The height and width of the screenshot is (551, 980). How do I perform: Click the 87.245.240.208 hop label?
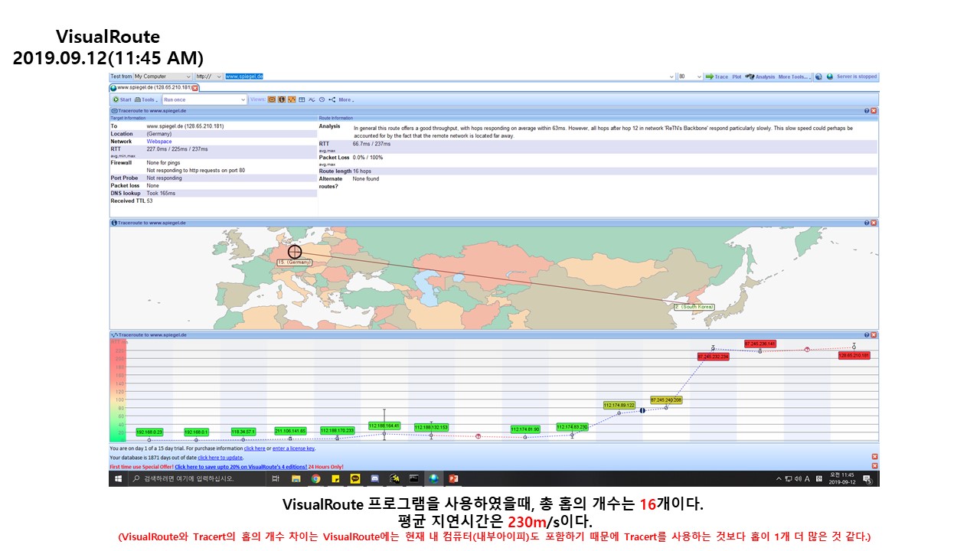(x=666, y=400)
